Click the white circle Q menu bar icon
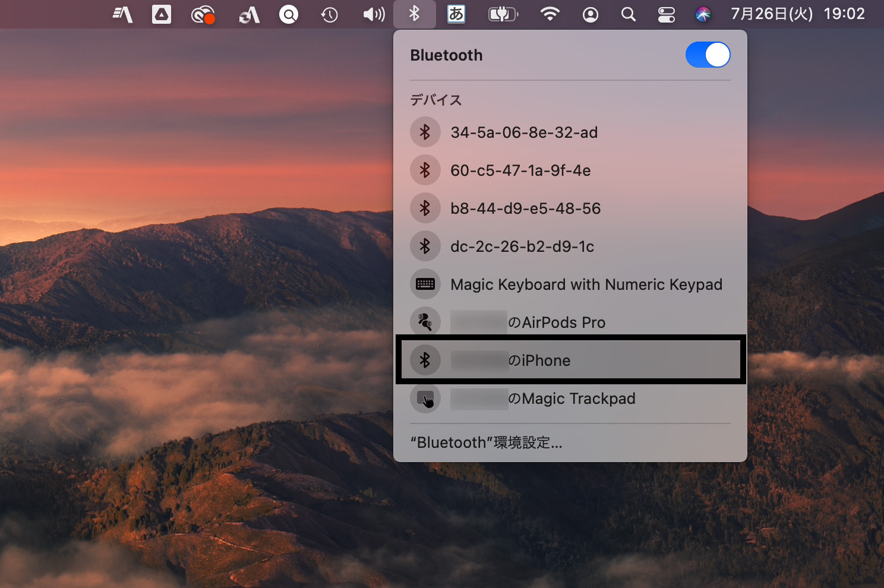Viewport: 884px width, 588px height. pos(289,14)
